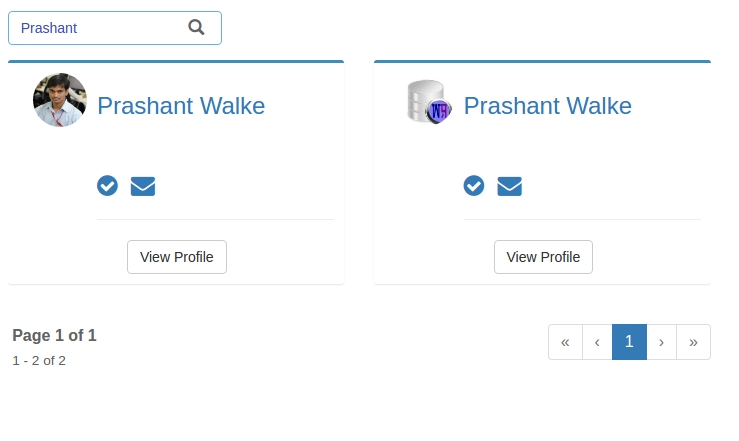Open Prashant Walke name link beside database logo
Screen dimensions: 739x441
click(548, 106)
